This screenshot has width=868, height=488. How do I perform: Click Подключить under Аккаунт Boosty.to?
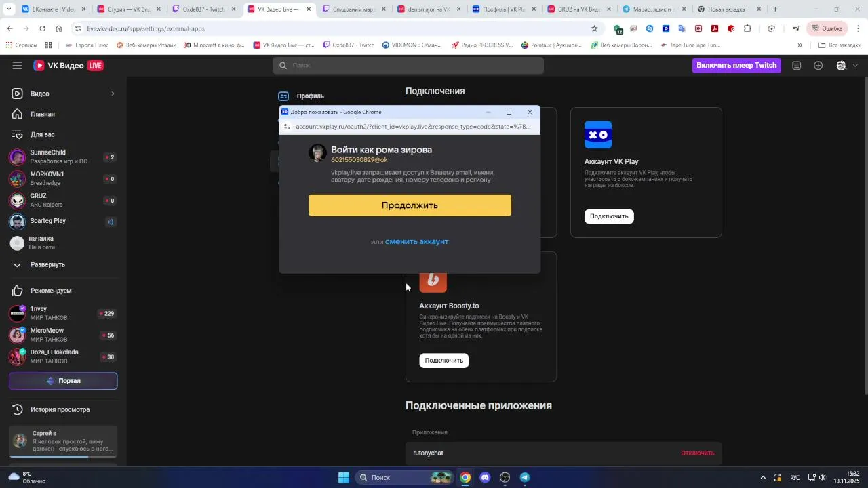pos(444,361)
